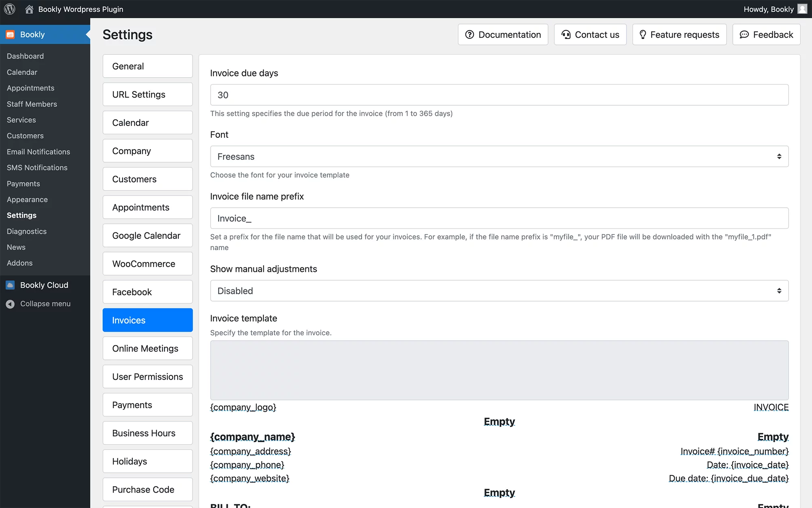The image size is (812, 508).
Task: Open the Payments settings tab
Action: click(x=148, y=405)
